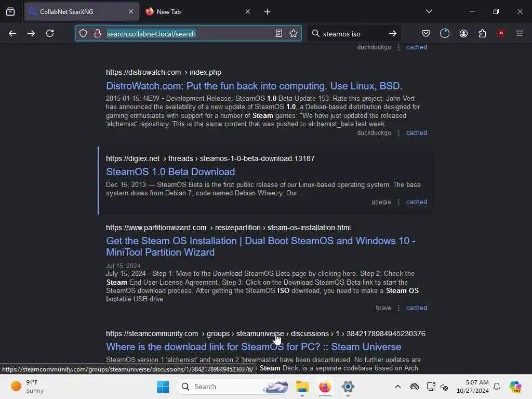Open the Firefox account icon
Screen dimensions: 532x399
click(463, 33)
